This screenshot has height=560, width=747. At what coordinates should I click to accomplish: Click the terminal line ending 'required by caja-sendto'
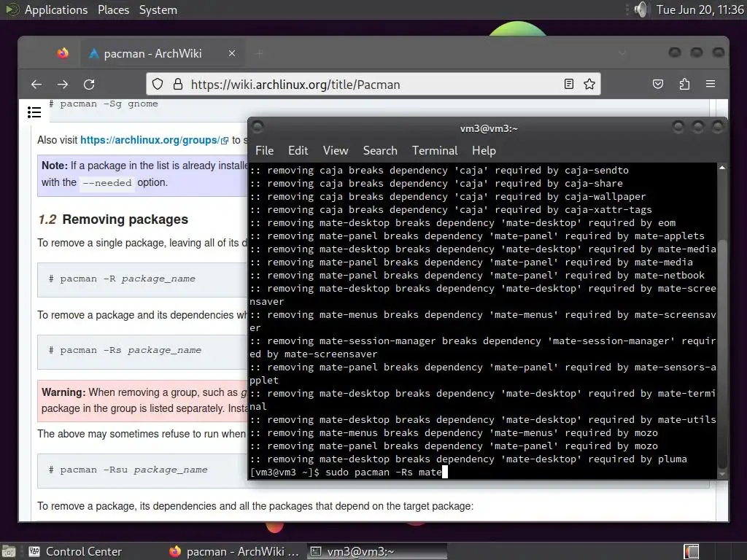[439, 170]
